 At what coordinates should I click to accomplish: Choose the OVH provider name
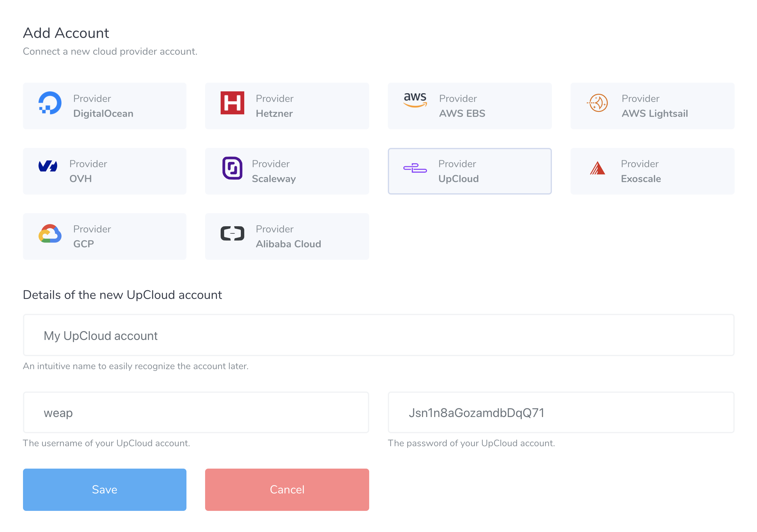coord(80,179)
